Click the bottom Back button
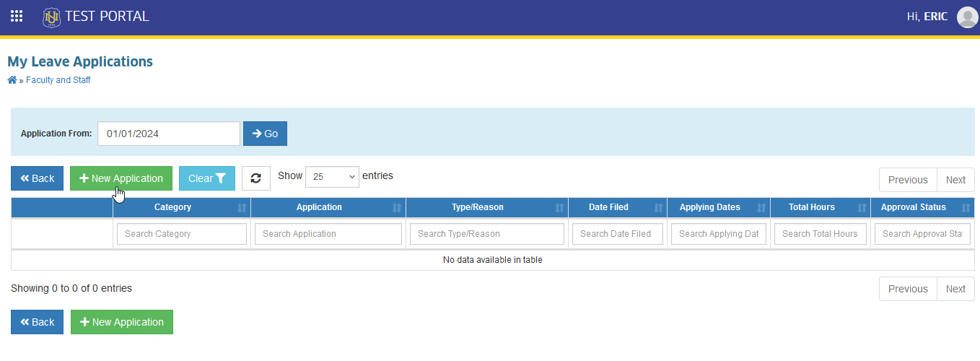The width and height of the screenshot is (980, 361). pyautogui.click(x=37, y=322)
